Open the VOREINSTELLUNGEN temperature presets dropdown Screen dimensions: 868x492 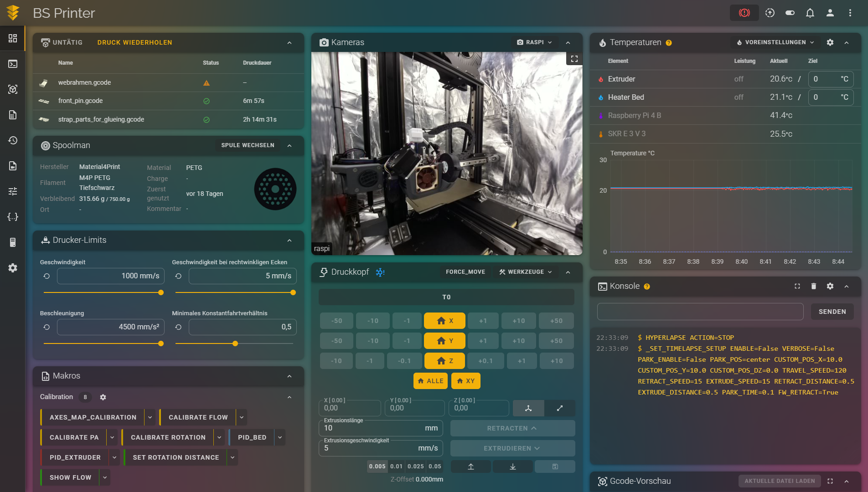coord(775,42)
